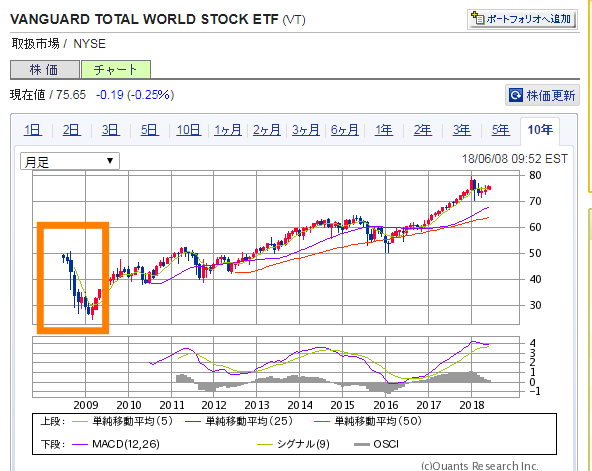Screen dimensions: 592x471
Task: Click the VANGUARD TOTAL WORLD STOCK ETF title
Action: pyautogui.click(x=144, y=19)
